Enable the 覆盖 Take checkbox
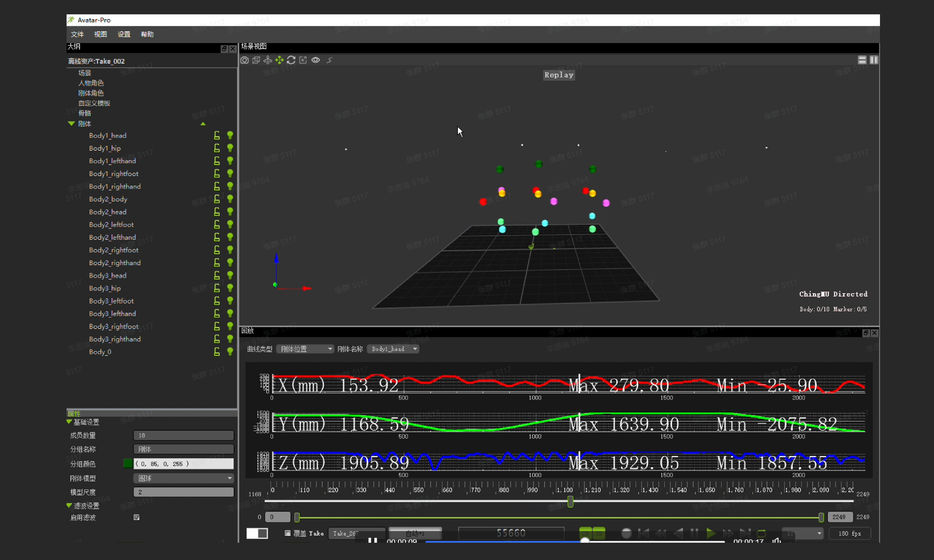This screenshot has width=934, height=560. pos(288,533)
